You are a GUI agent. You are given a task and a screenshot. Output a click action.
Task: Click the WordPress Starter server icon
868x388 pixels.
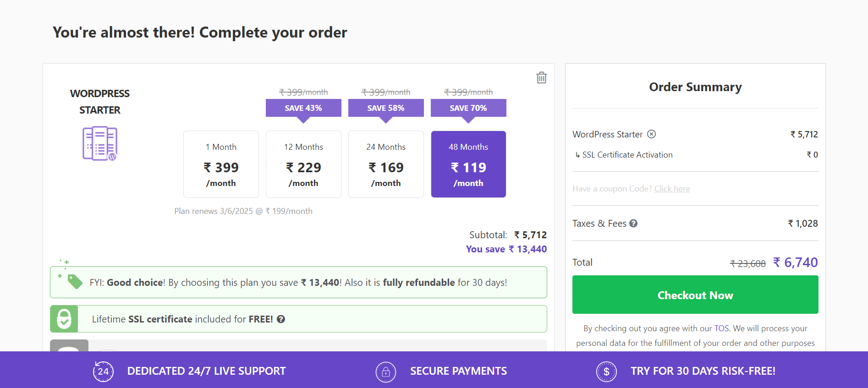[x=100, y=143]
